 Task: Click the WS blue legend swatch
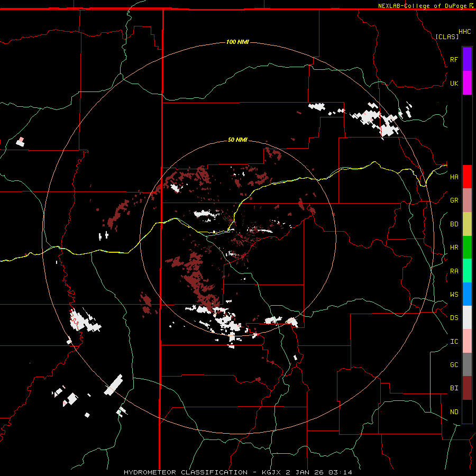[x=467, y=294]
